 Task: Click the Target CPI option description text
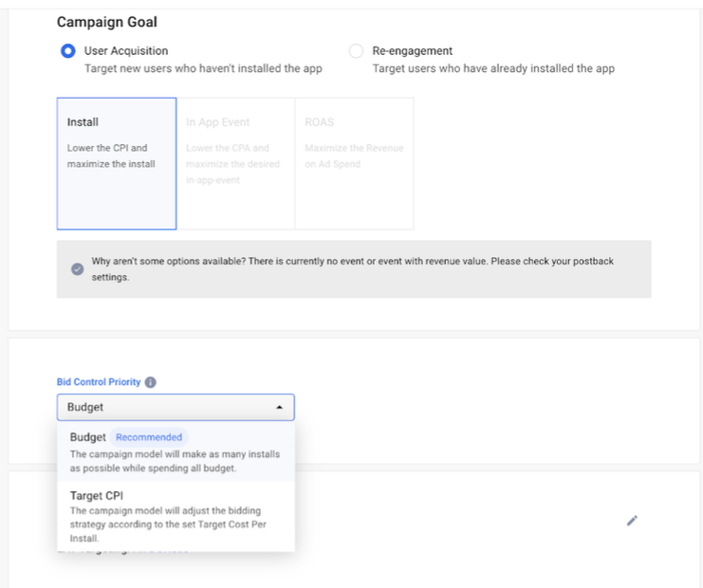click(x=171, y=523)
